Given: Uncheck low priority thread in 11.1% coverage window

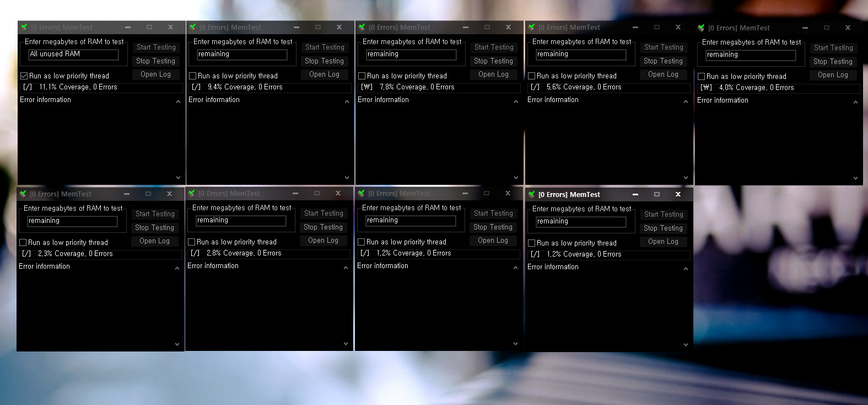Looking at the screenshot, I should [x=24, y=76].
